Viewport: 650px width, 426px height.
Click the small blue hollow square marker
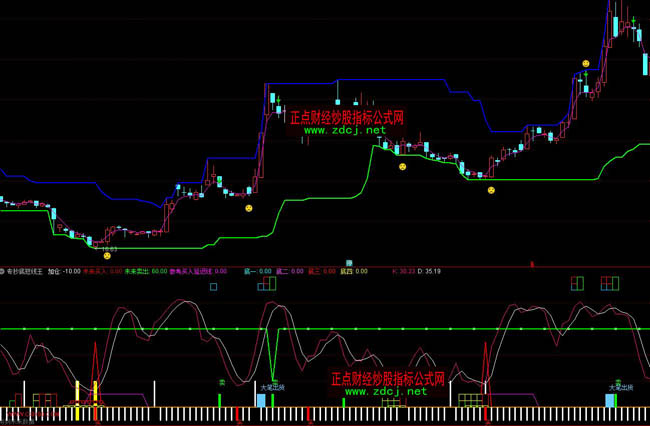click(213, 287)
